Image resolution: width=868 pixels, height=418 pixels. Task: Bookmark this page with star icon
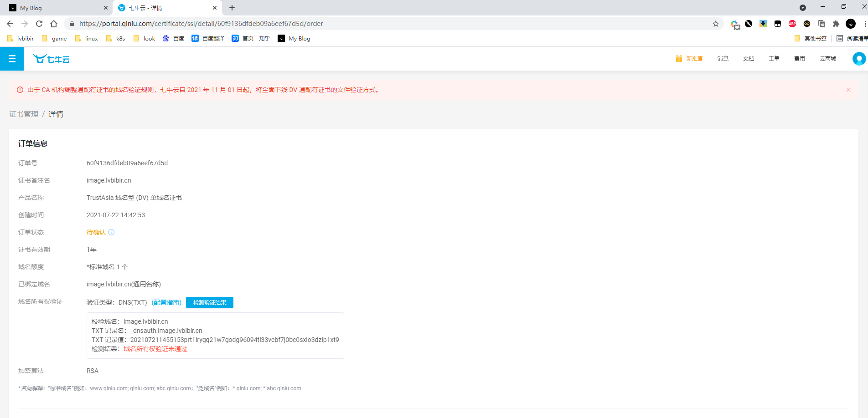point(715,24)
